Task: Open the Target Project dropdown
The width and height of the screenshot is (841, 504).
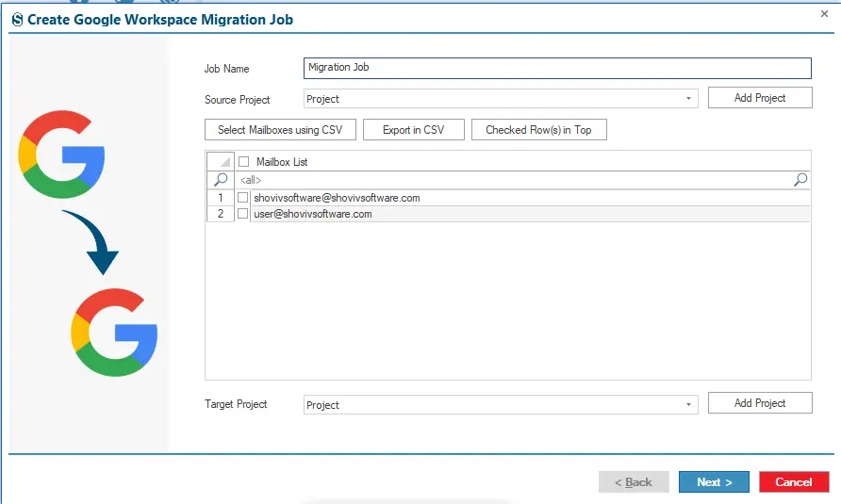Action: point(501,405)
